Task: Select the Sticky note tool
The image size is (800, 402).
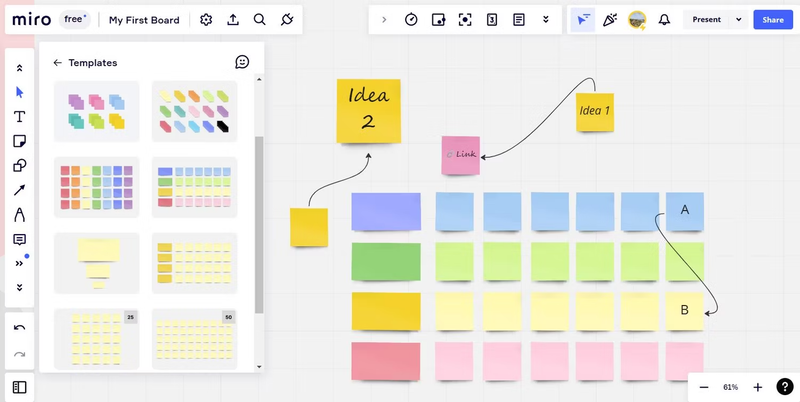Action: (19, 141)
